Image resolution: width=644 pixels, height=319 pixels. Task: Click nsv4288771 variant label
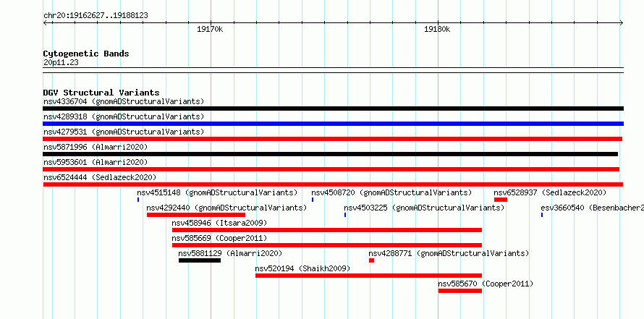coord(449,253)
